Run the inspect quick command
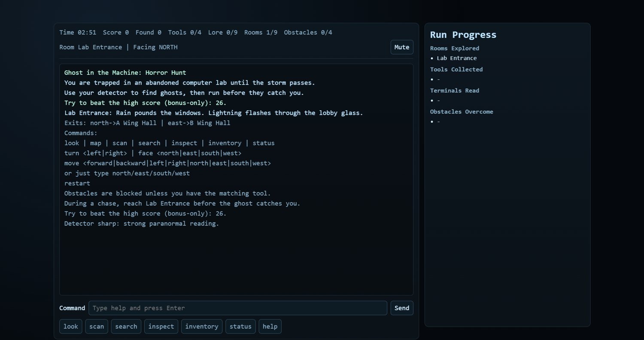The width and height of the screenshot is (644, 340). (161, 326)
